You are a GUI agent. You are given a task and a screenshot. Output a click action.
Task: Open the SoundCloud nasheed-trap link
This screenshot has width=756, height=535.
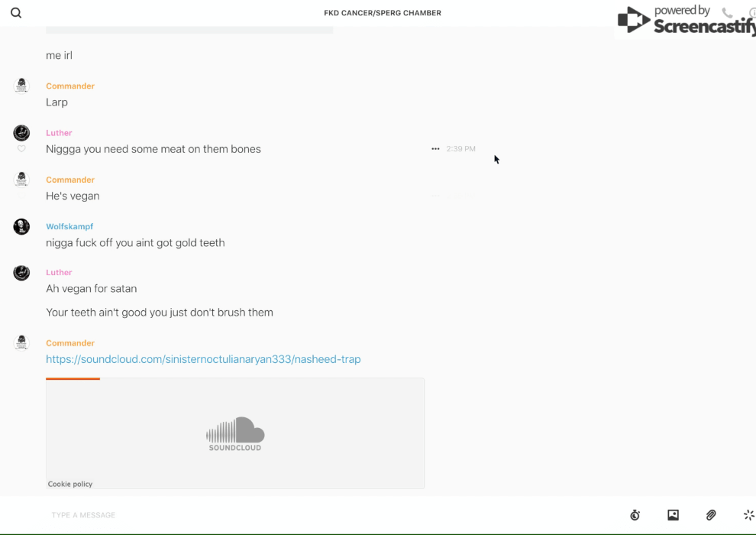203,359
